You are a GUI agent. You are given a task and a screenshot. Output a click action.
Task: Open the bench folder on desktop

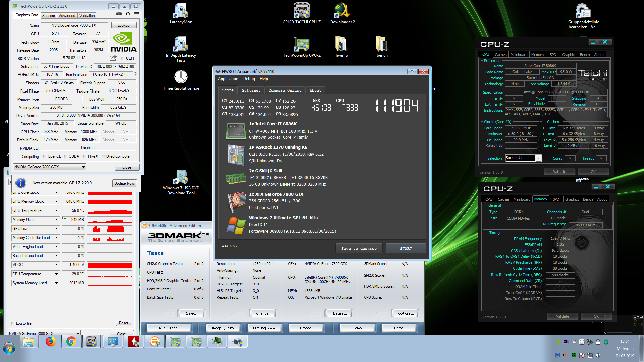click(x=382, y=47)
